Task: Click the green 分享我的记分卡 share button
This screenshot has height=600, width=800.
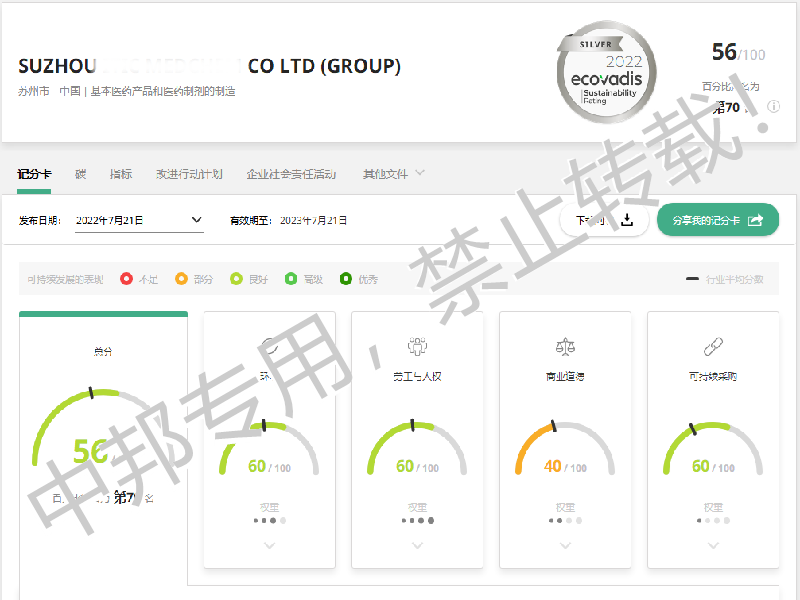Action: pos(718,220)
